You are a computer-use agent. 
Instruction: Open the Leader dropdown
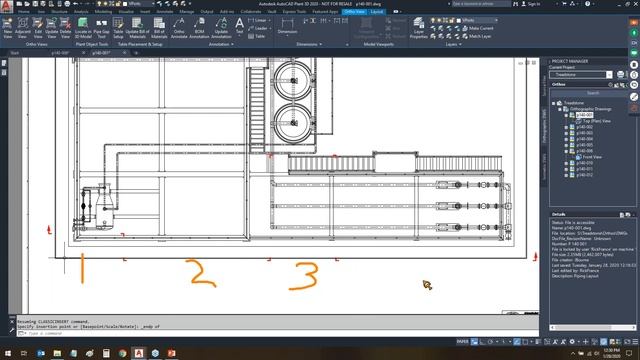tap(270, 28)
